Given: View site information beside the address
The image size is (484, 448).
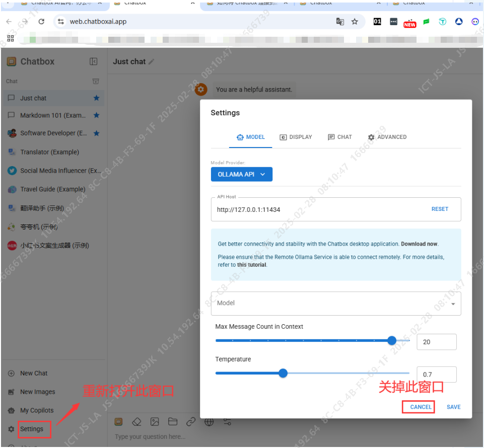Looking at the screenshot, I should [x=61, y=22].
